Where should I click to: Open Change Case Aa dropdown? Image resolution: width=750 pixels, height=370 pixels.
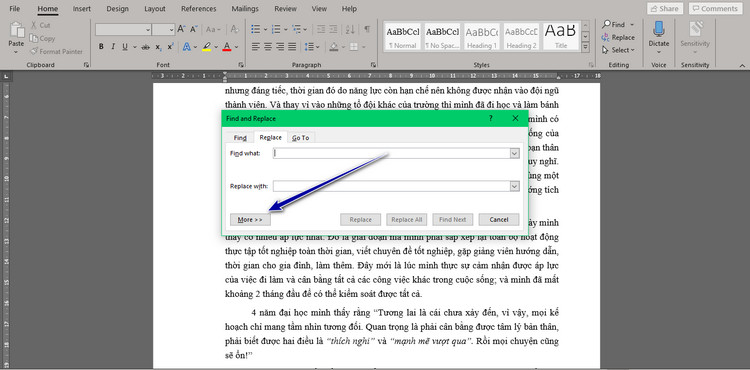point(213,29)
